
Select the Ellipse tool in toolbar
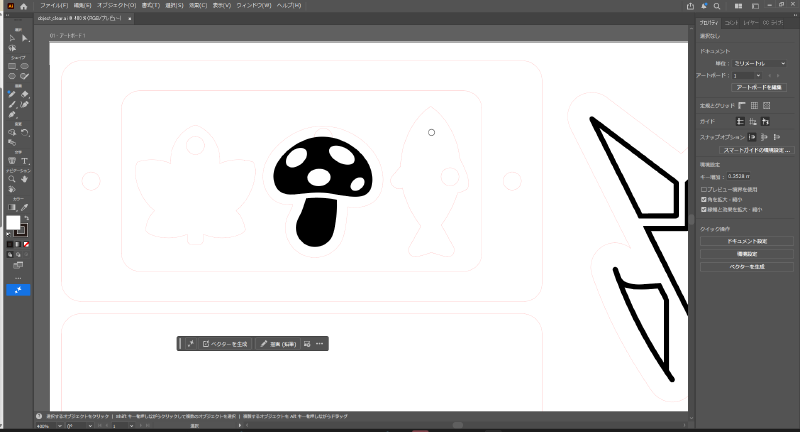click(x=24, y=66)
